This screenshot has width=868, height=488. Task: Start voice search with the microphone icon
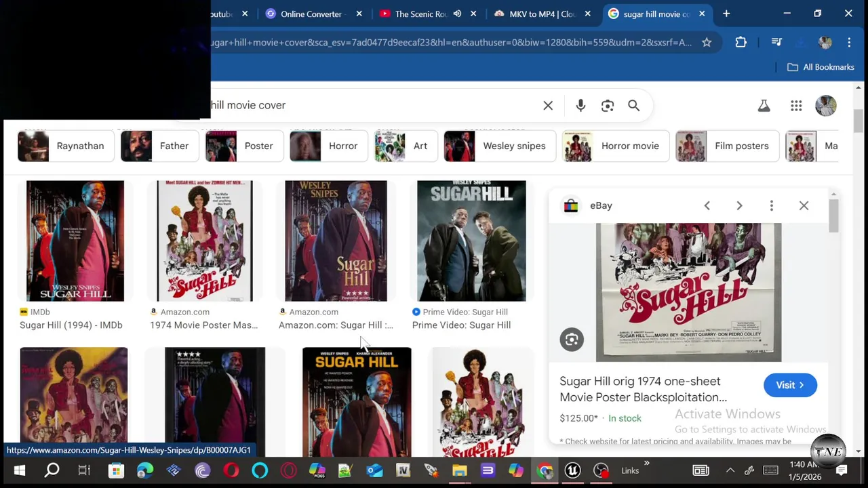pos(580,106)
